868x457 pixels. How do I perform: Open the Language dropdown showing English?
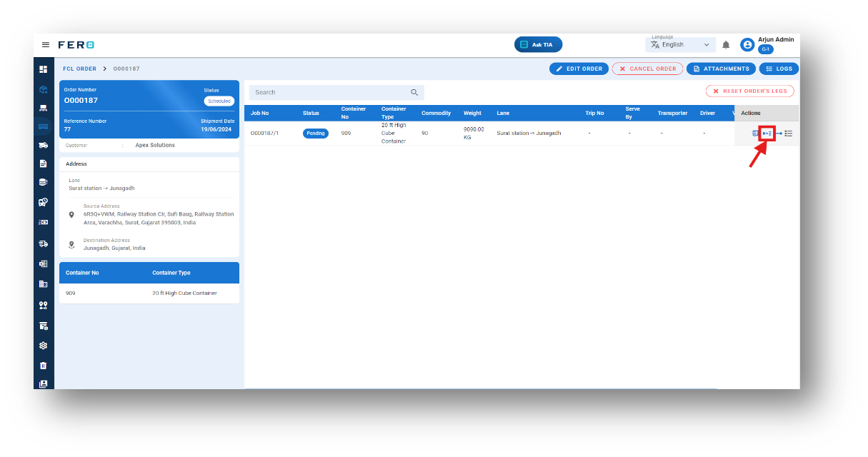681,44
